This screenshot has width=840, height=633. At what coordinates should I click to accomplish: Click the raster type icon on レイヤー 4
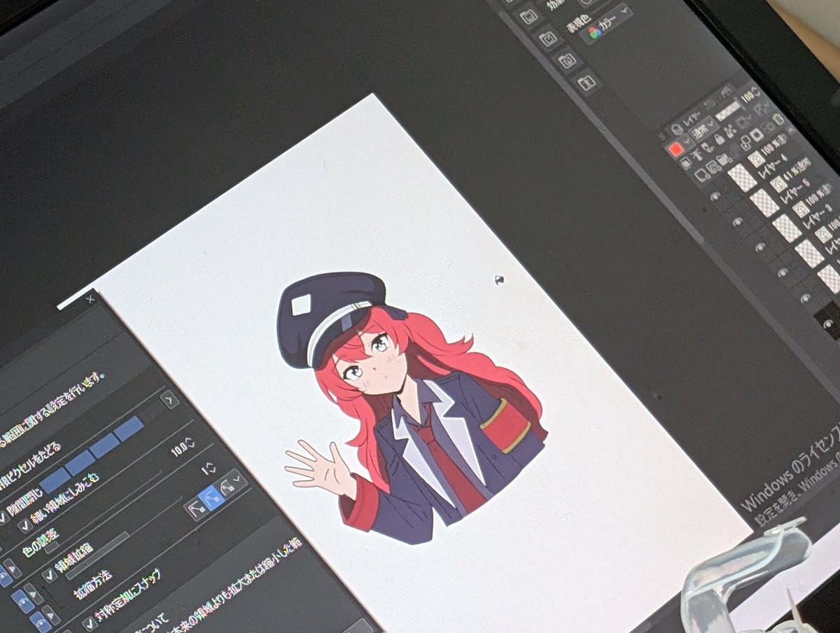pyautogui.click(x=757, y=159)
